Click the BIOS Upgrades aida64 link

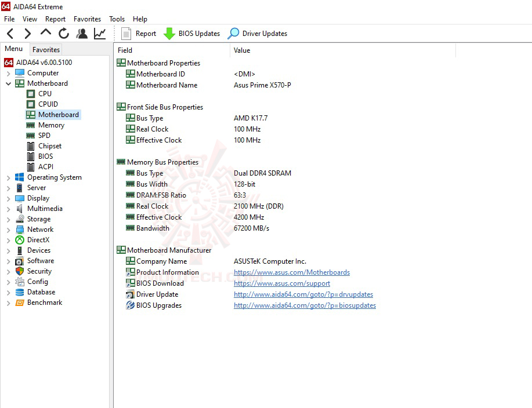pos(305,305)
